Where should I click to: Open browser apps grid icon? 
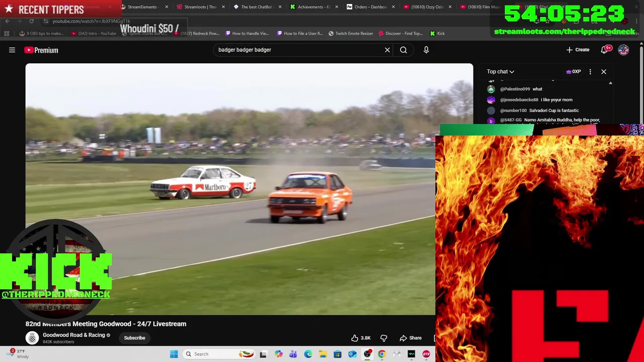coord(7,34)
